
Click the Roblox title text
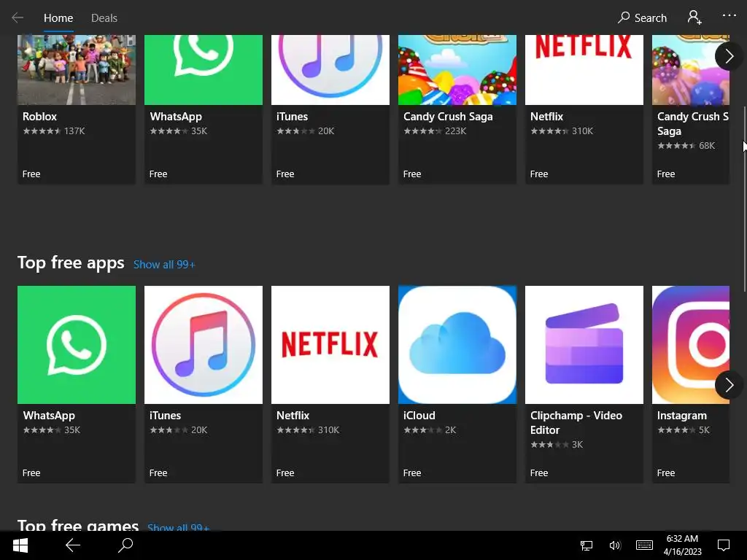tap(39, 117)
